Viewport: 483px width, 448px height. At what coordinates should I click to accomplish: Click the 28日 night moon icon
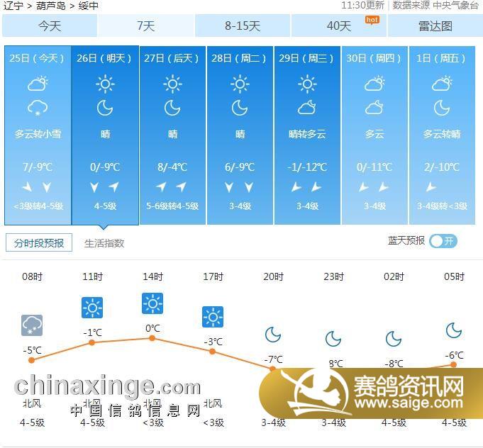[x=240, y=108]
